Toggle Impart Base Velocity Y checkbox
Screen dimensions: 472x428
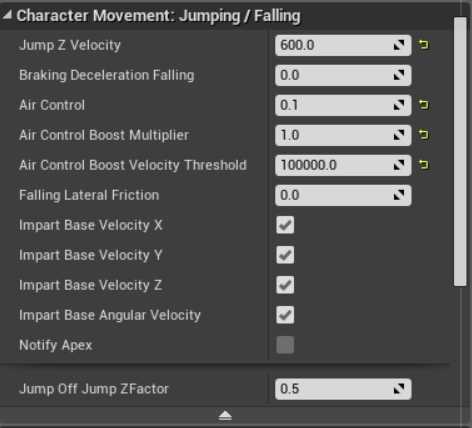coord(285,255)
